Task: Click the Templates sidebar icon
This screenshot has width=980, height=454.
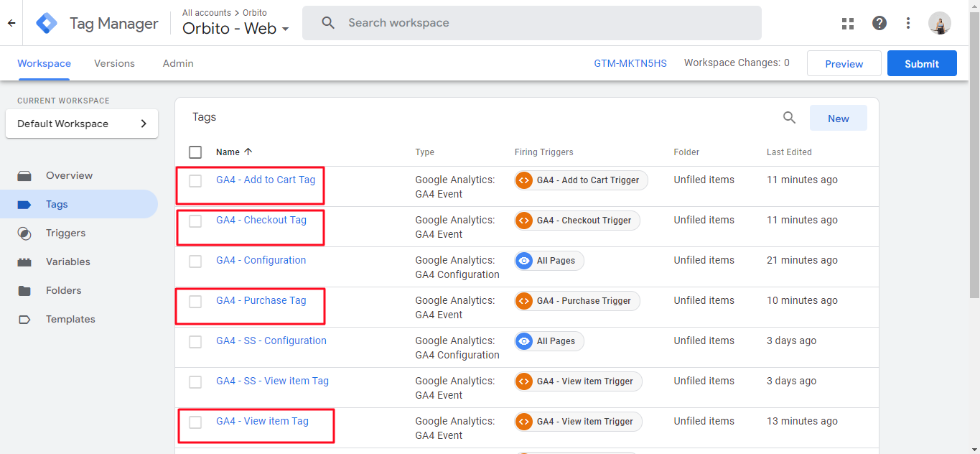Action: 24,319
